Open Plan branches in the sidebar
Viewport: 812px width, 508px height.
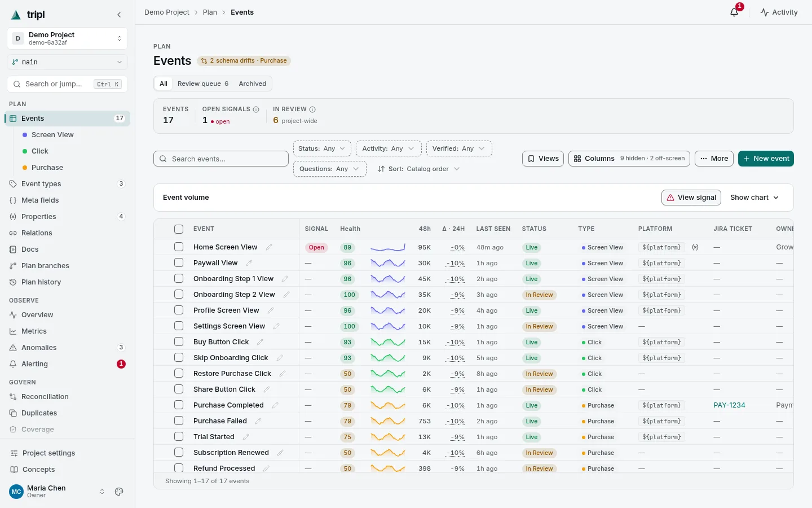click(68, 266)
